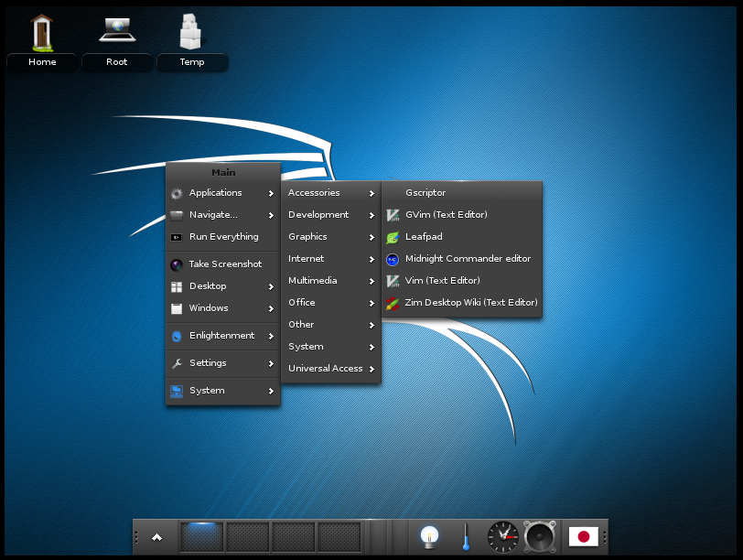The height and width of the screenshot is (560, 743).
Task: Launch Gscriptor from Accessories
Action: coord(462,193)
